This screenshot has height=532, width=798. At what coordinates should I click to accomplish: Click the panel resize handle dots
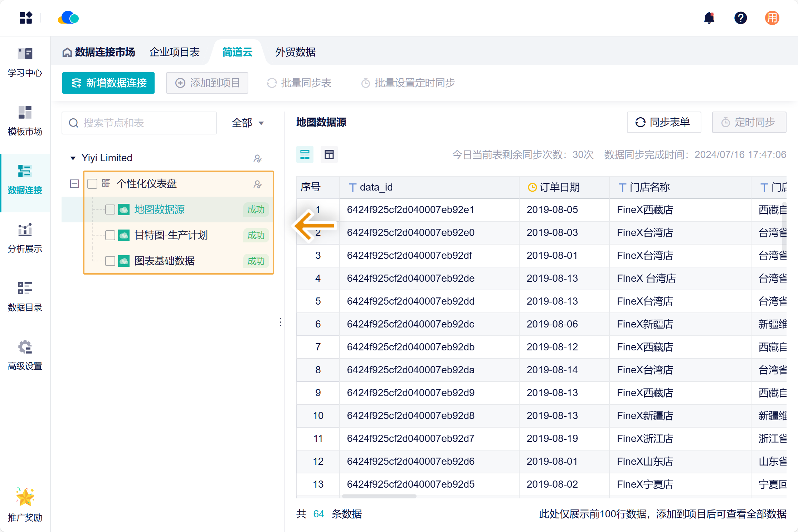click(x=281, y=322)
